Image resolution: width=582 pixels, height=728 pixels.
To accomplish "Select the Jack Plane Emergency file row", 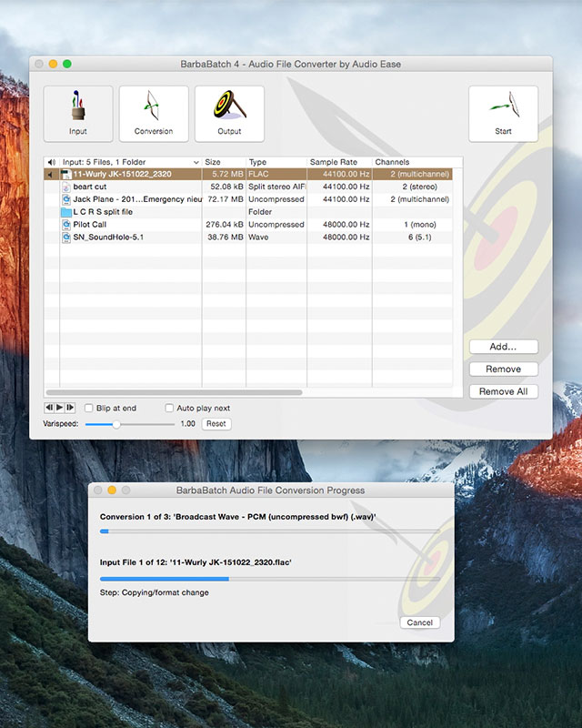I will [x=248, y=199].
